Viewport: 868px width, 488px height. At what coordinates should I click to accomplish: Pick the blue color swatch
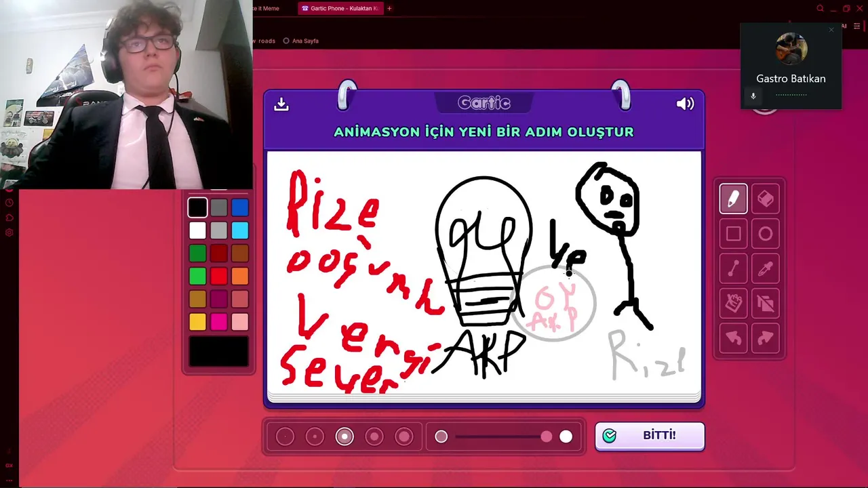[240, 207]
